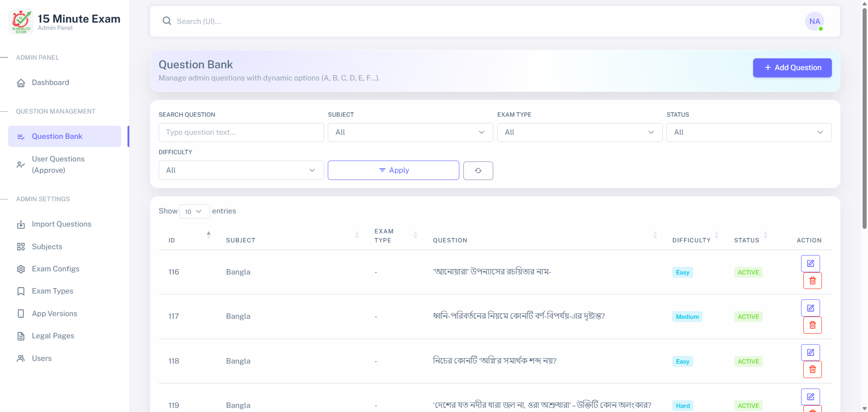The width and height of the screenshot is (868, 412).
Task: Open Subjects in admin settings
Action: coord(65,247)
